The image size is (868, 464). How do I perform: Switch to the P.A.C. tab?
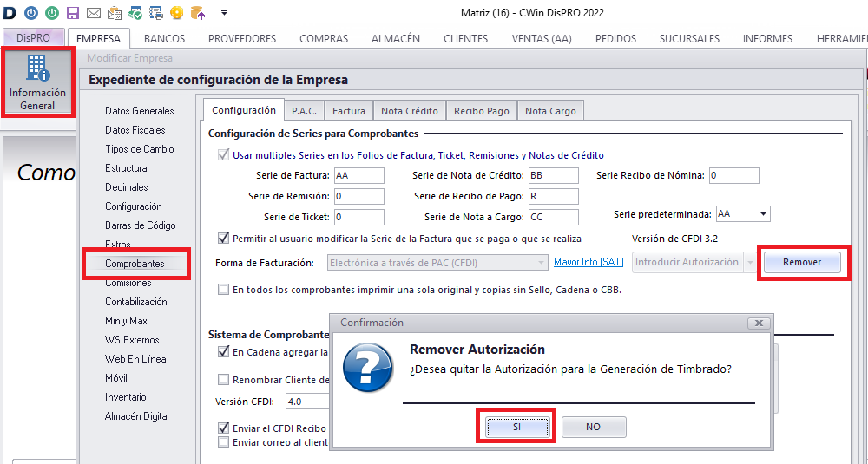click(x=304, y=110)
